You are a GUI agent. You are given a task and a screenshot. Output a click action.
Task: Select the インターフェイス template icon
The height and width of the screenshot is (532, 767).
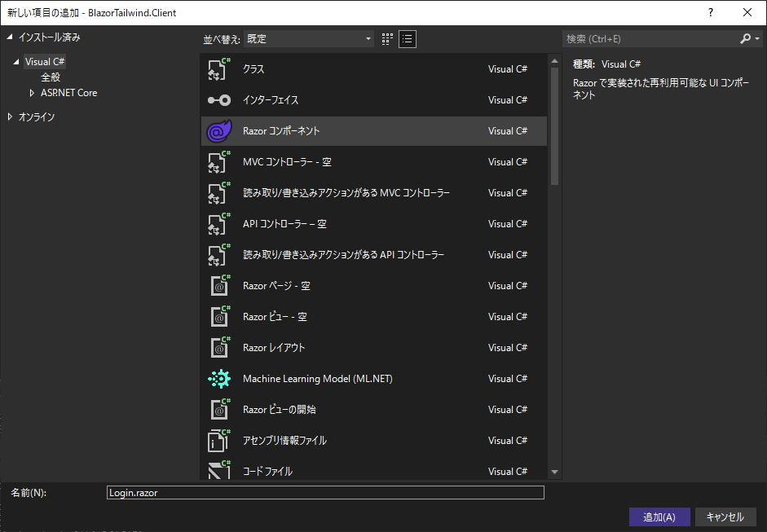coord(218,100)
